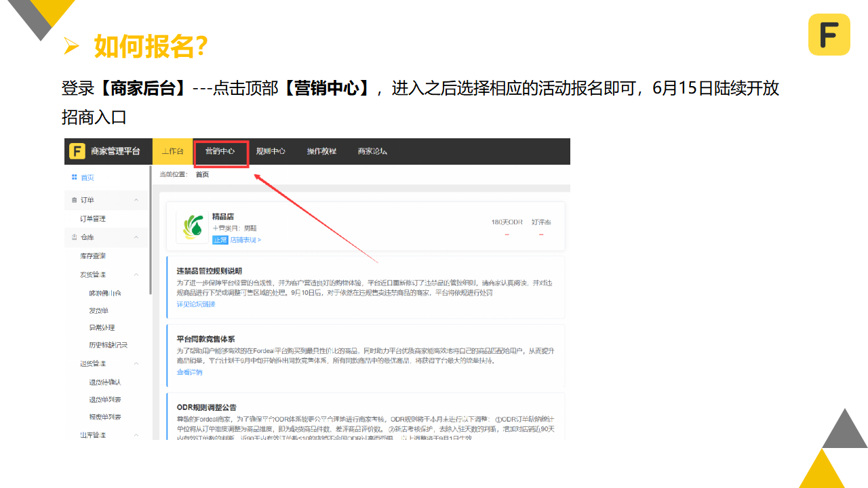Collapse the 订单 sidebar section
This screenshot has width=868, height=488.
136,200
